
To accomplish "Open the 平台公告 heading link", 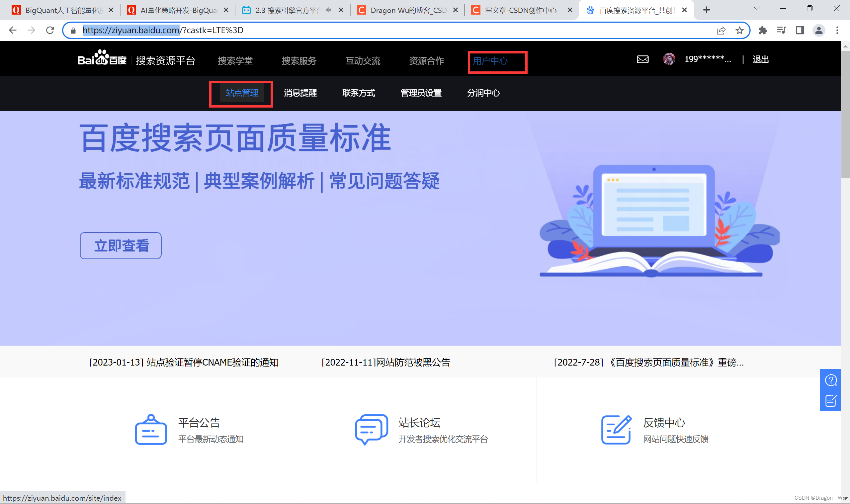I will (199, 423).
